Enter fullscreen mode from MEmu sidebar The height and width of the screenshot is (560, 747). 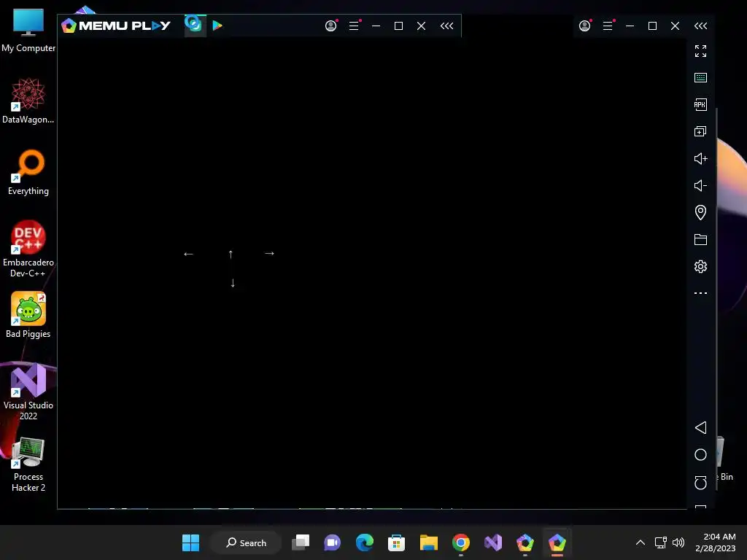[701, 51]
